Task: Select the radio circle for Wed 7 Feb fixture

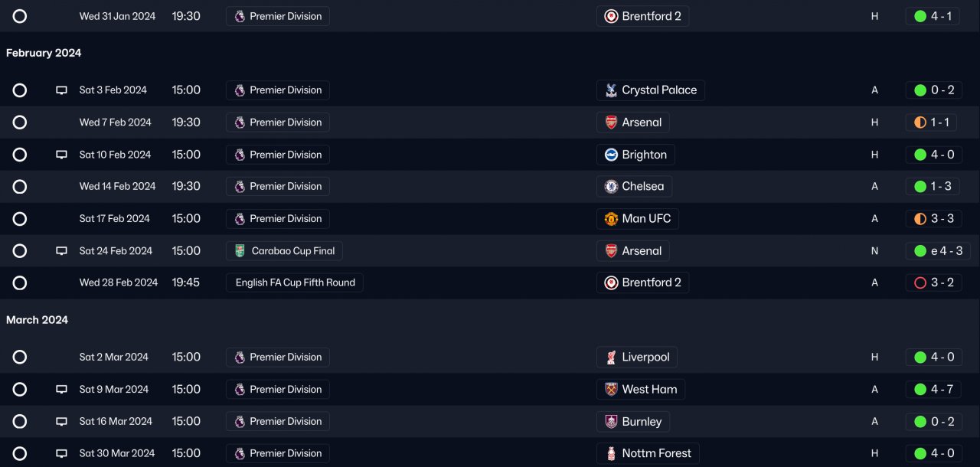Action: tap(20, 122)
